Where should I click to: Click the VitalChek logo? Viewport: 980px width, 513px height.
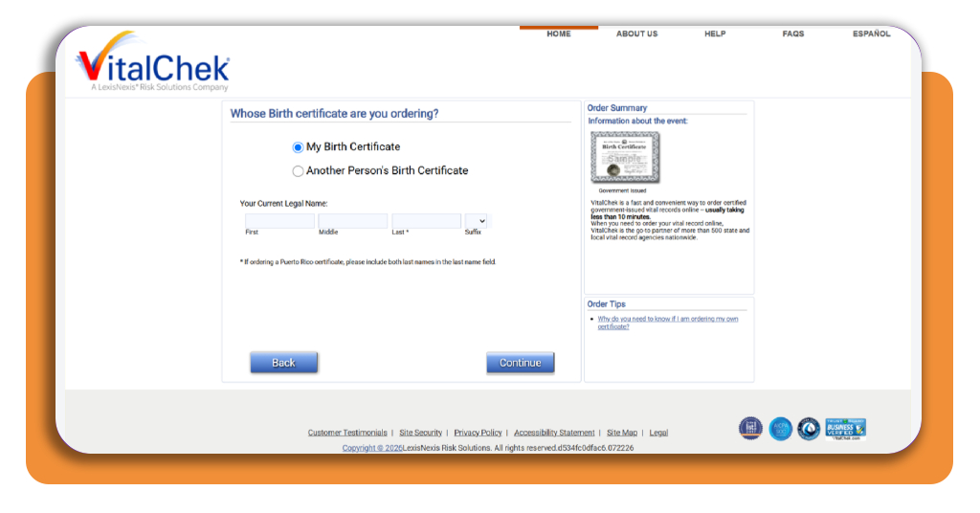click(x=153, y=62)
